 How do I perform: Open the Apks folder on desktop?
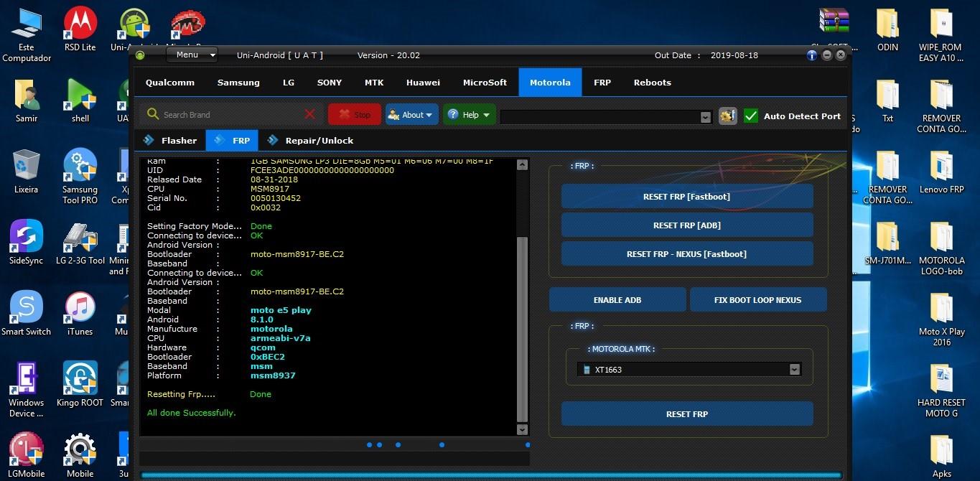[x=941, y=455]
